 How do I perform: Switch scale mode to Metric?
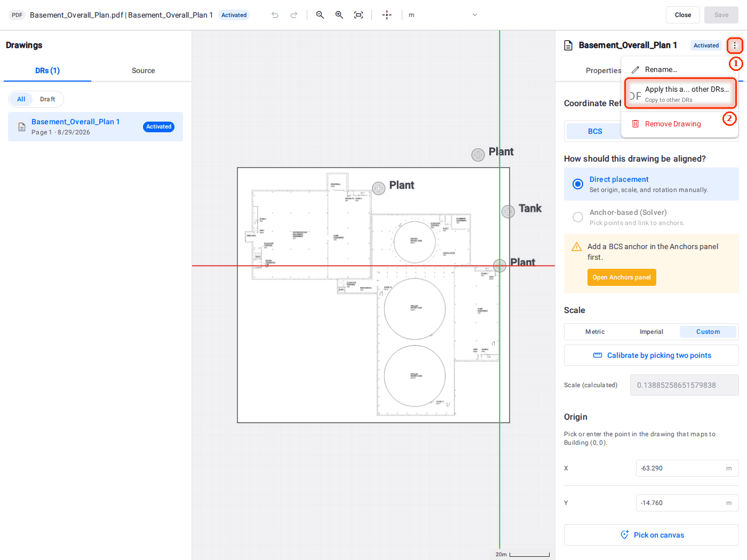595,332
